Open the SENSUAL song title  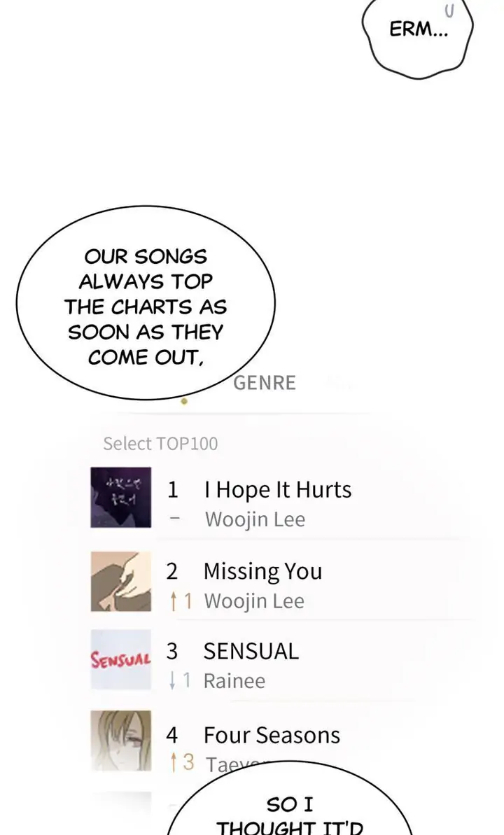[x=251, y=652]
